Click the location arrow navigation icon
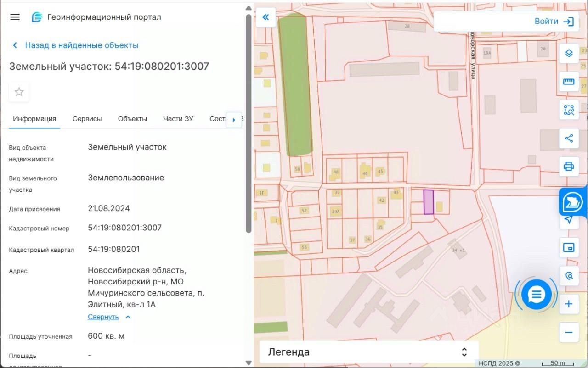Image resolution: width=588 pixels, height=368 pixels. pyautogui.click(x=569, y=220)
